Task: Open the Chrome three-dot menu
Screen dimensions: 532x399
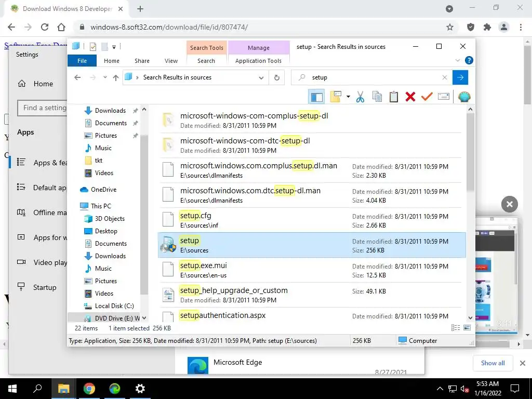Action: coord(521,27)
